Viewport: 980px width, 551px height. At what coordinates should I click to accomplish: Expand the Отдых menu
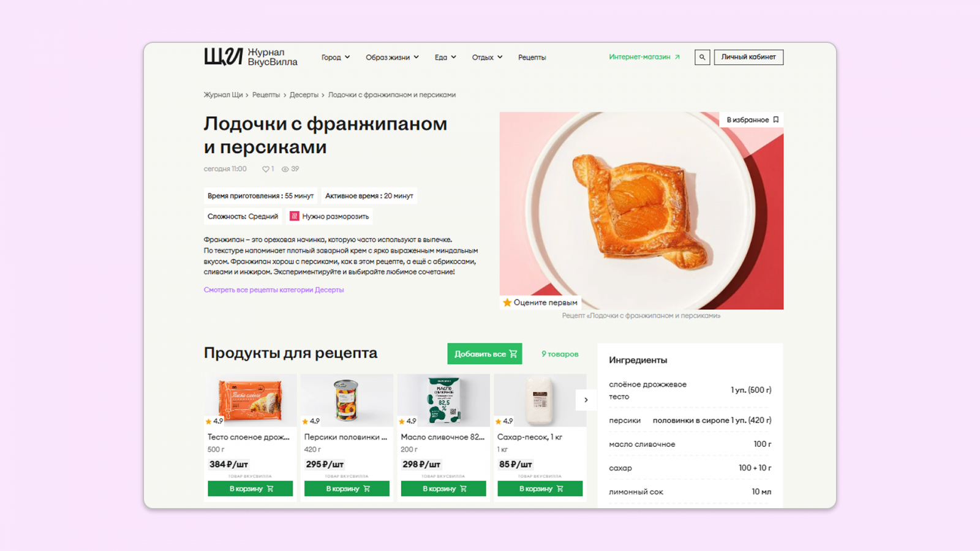[x=487, y=57]
